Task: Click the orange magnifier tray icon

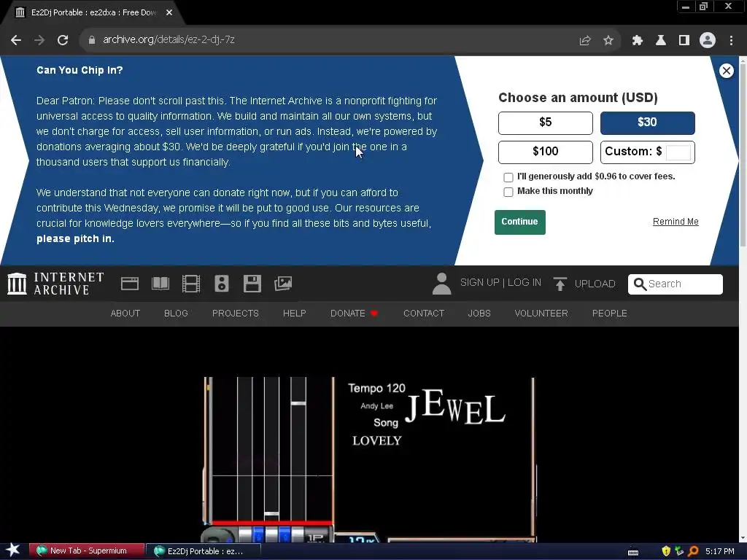Action: click(693, 551)
